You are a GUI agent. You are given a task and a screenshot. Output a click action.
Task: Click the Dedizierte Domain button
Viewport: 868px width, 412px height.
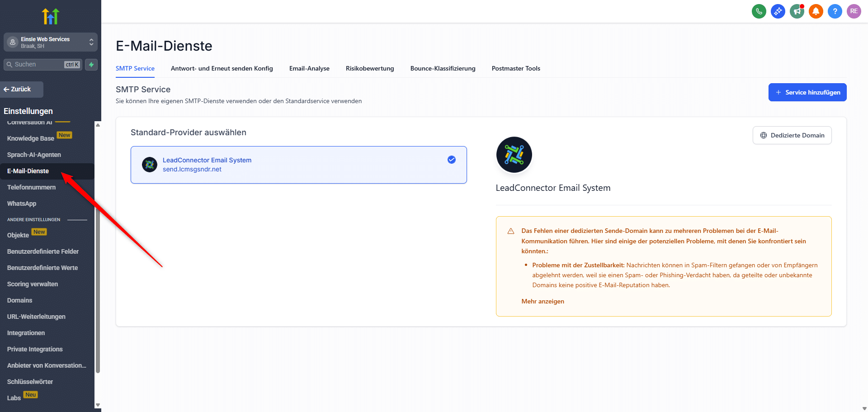[x=792, y=135]
